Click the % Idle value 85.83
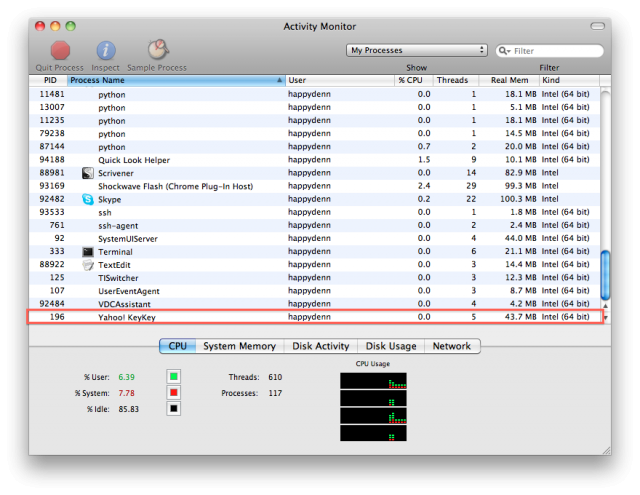This screenshot has height=495, width=640. [129, 409]
